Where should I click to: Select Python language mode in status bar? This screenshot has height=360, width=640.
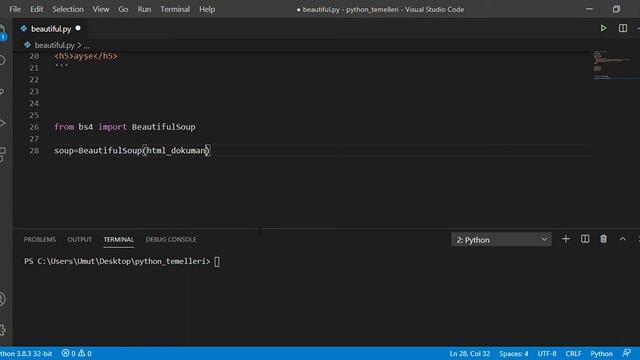point(601,353)
